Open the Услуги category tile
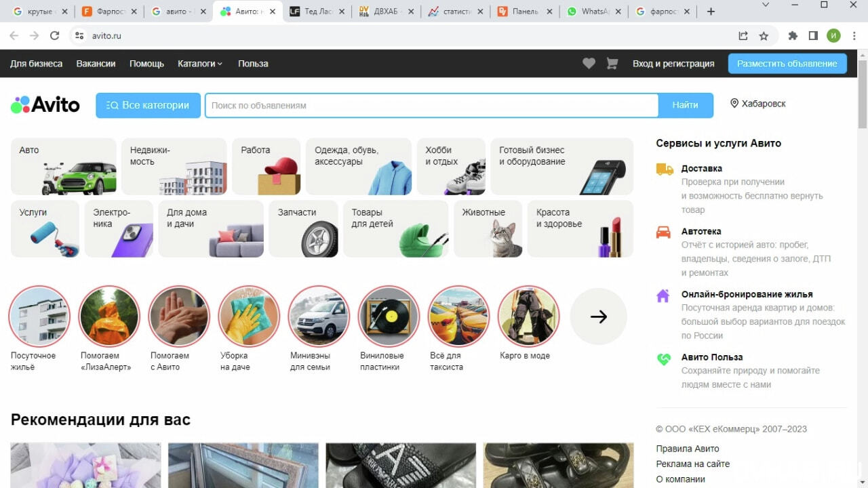This screenshot has height=488, width=868. coord(45,228)
